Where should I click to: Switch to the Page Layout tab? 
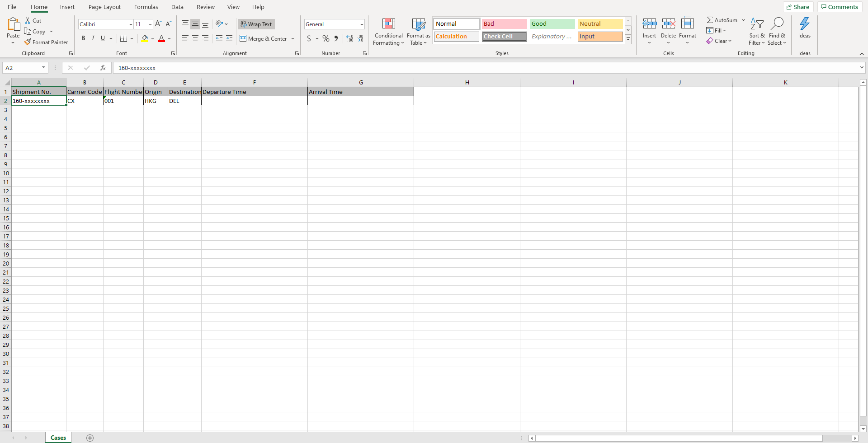pos(105,7)
